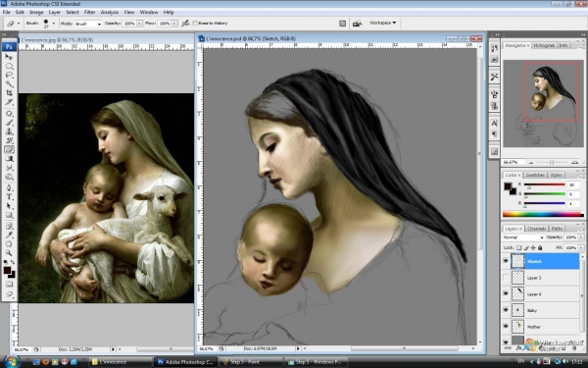Switch to the Swatches tab
Screen dimensions: 588x368
535,175
